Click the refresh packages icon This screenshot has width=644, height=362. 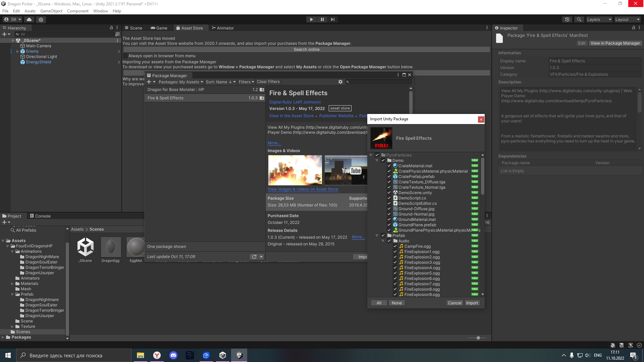pyautogui.click(x=254, y=257)
